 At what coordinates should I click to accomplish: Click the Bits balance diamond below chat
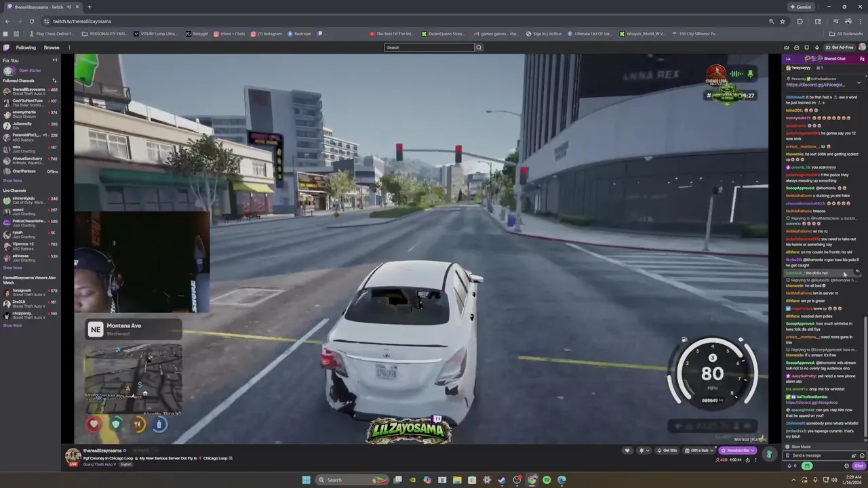[789, 466]
